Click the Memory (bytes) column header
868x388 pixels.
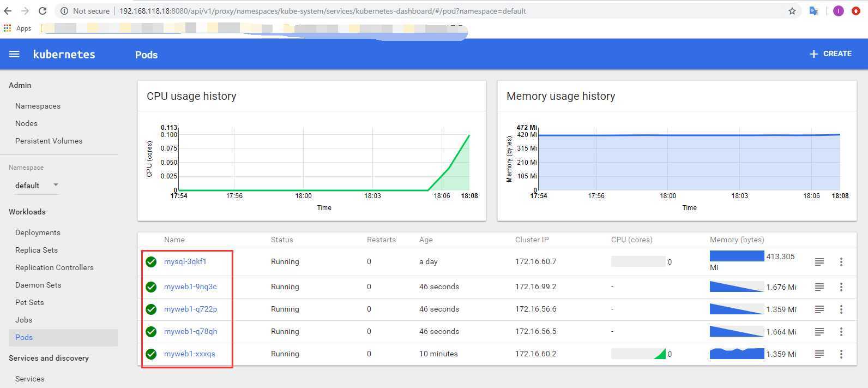point(737,240)
